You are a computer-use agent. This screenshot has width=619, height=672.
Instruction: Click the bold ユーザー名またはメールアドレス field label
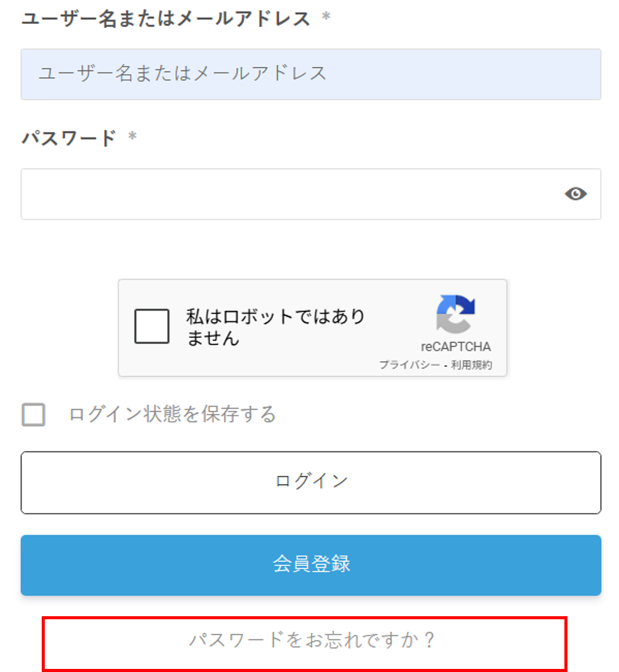166,19
